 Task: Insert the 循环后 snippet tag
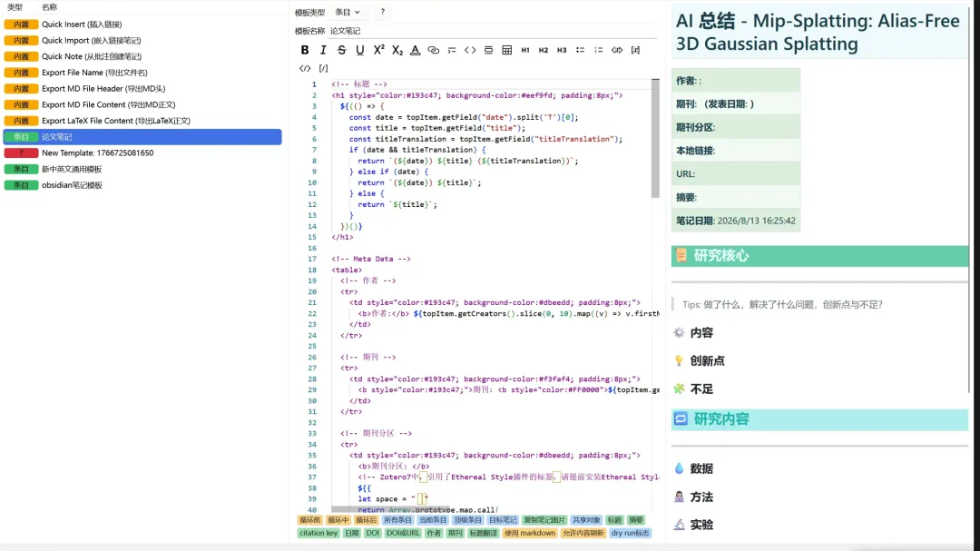point(367,520)
